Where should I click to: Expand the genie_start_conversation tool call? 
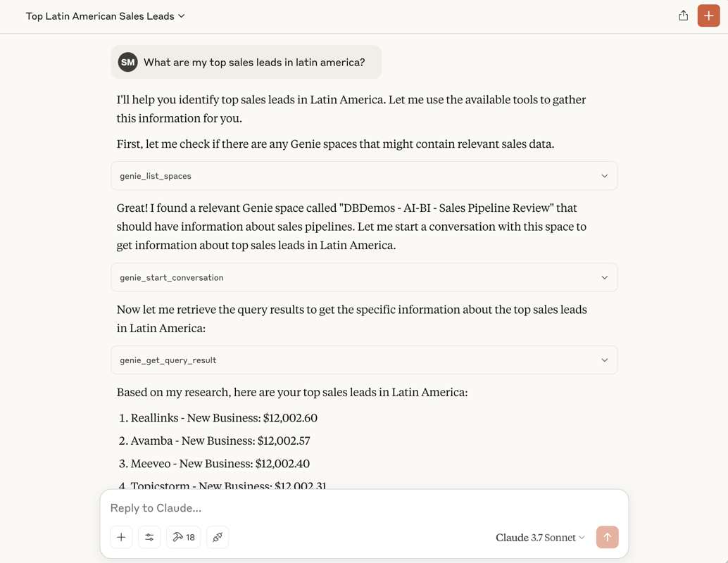point(364,277)
